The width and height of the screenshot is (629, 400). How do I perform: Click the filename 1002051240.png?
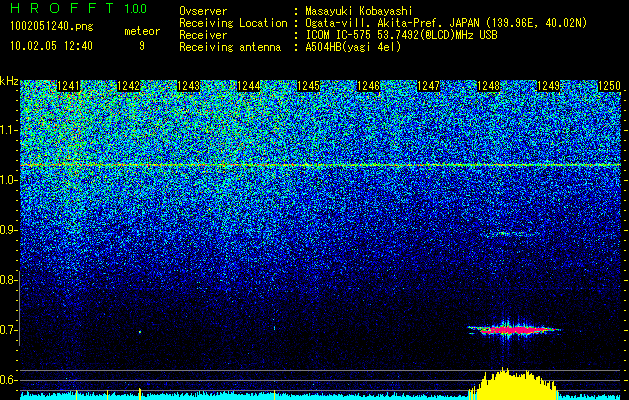[52, 27]
